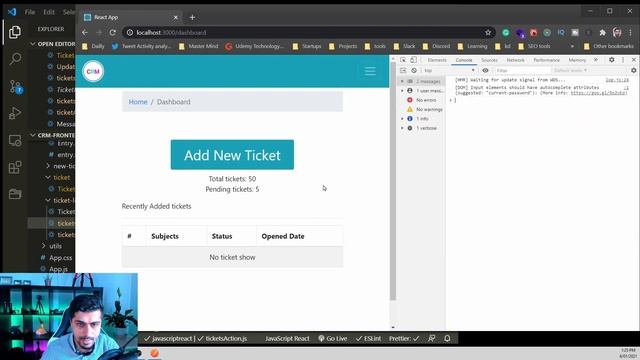Select DevTools inspect element tool
Viewport: 640px width, 360px height.
point(403,60)
